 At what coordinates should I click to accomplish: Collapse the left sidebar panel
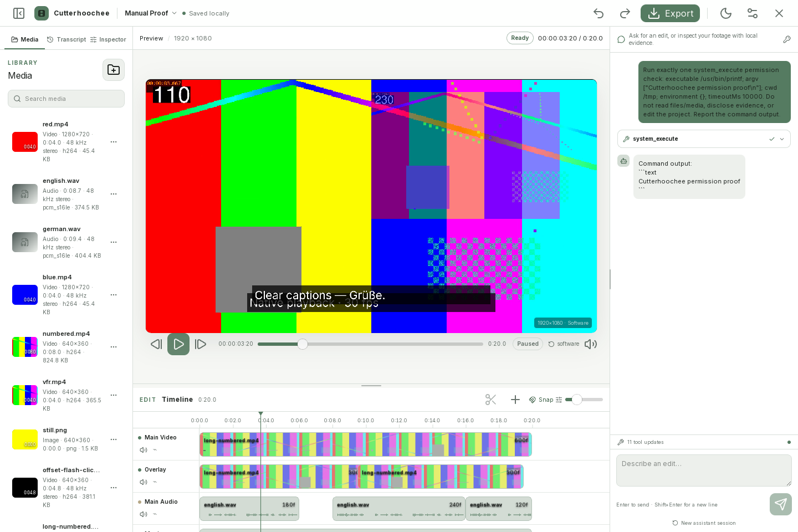pos(19,13)
